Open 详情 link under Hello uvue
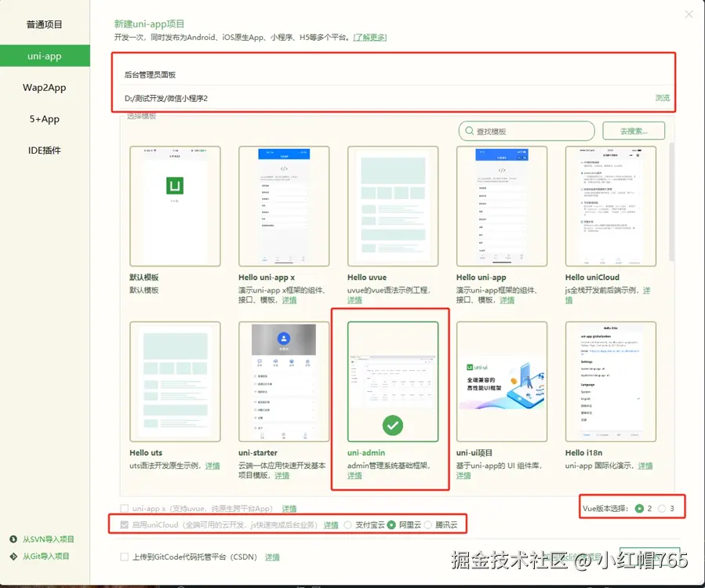 (354, 299)
